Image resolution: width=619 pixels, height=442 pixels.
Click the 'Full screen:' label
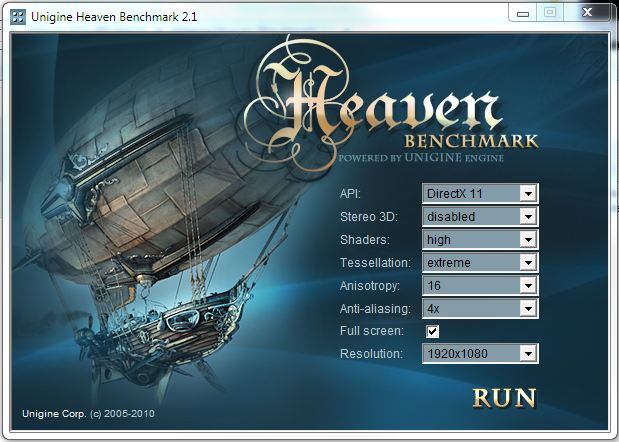[371, 331]
